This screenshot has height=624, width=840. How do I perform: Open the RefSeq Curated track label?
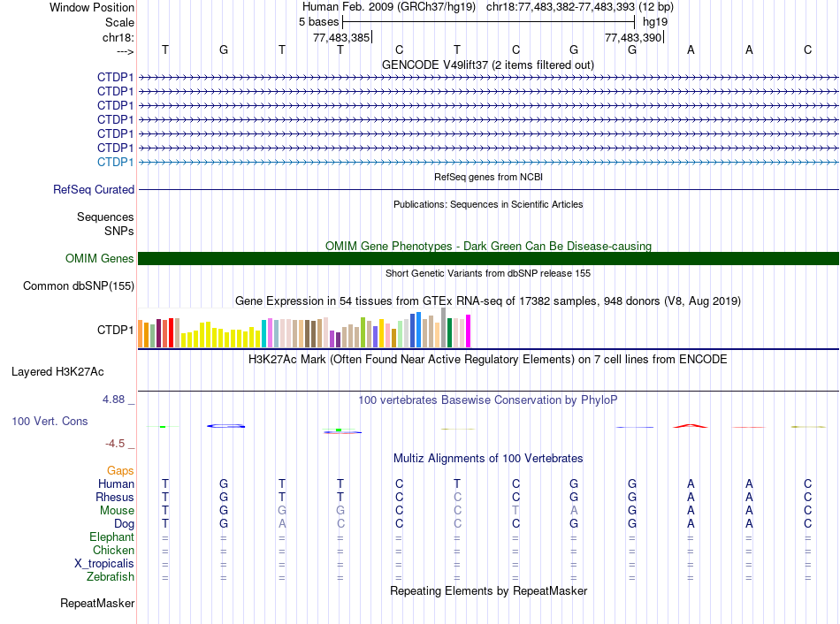(94, 190)
